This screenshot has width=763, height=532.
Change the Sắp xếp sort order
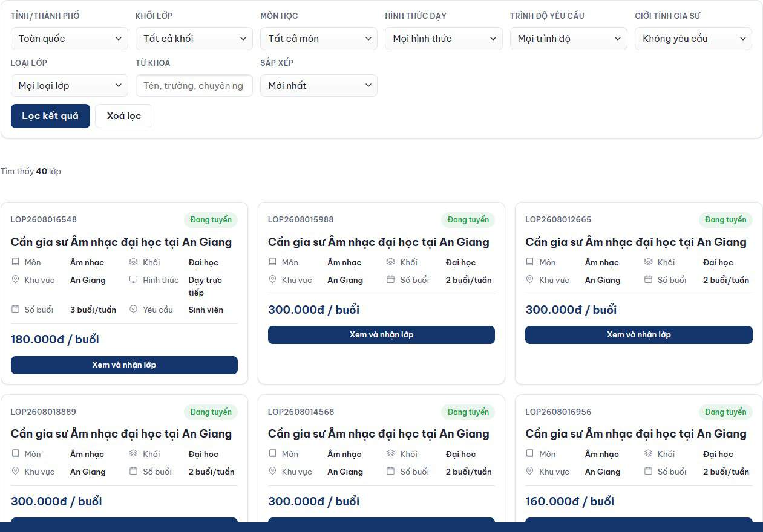click(x=319, y=86)
